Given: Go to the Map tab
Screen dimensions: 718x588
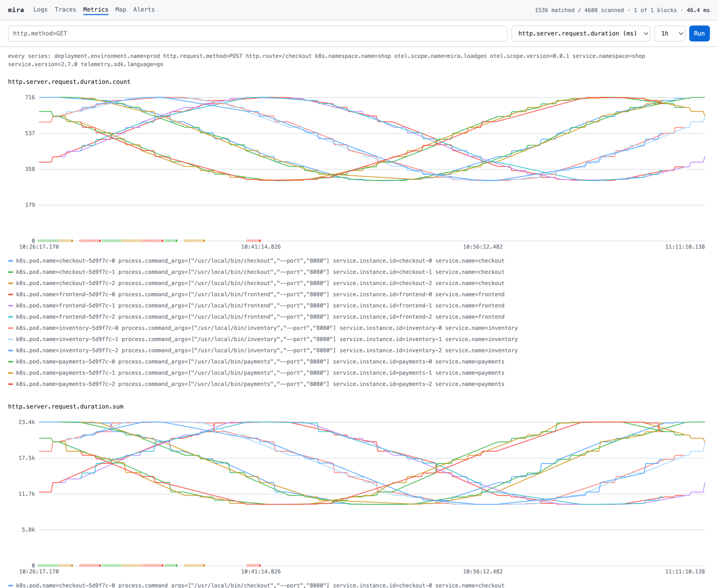Looking at the screenshot, I should 121,9.
